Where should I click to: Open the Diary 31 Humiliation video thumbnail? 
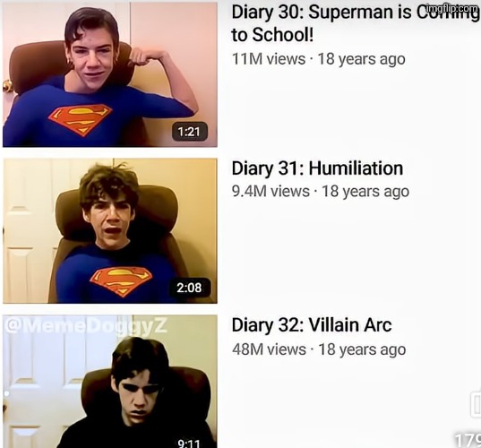tap(110, 231)
